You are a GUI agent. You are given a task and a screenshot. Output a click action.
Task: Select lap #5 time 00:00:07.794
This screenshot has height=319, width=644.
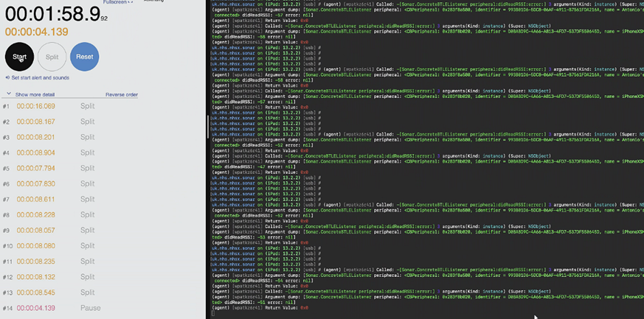click(x=35, y=169)
